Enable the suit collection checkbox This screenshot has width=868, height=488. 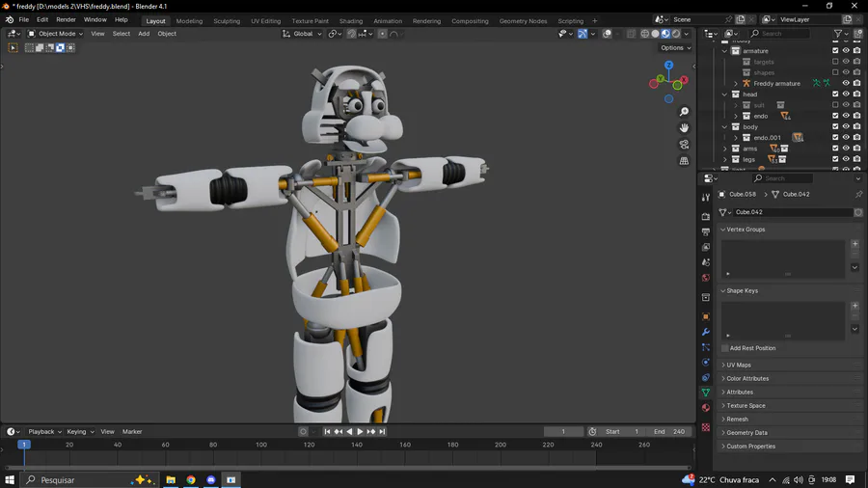(835, 104)
